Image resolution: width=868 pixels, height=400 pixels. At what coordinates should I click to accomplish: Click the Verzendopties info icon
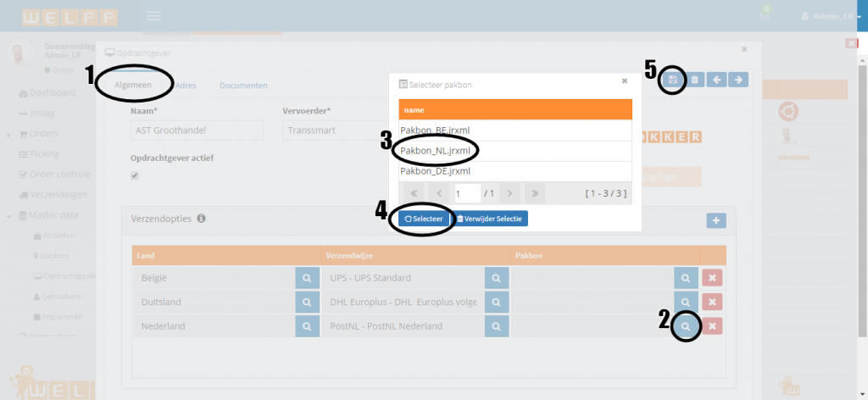(202, 219)
